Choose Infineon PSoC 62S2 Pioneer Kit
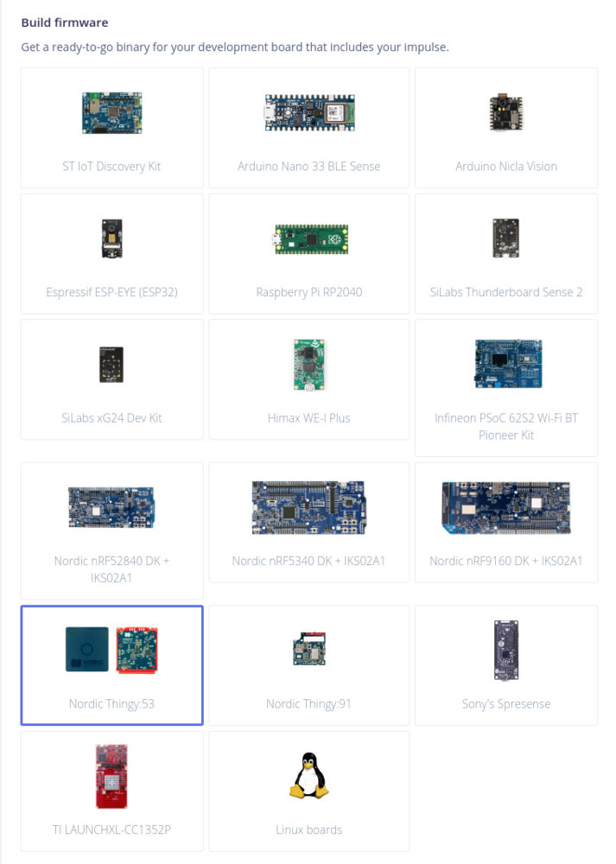The image size is (616, 864). [x=506, y=388]
